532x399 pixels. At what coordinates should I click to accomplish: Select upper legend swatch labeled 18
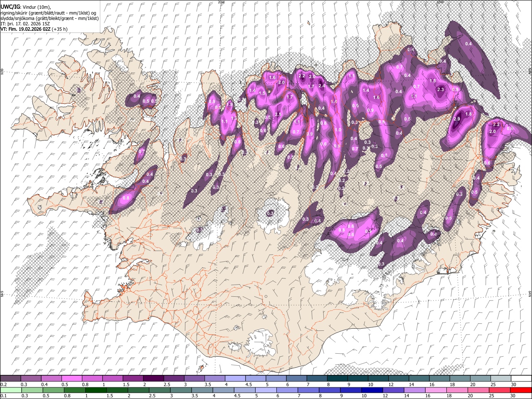click(460, 379)
